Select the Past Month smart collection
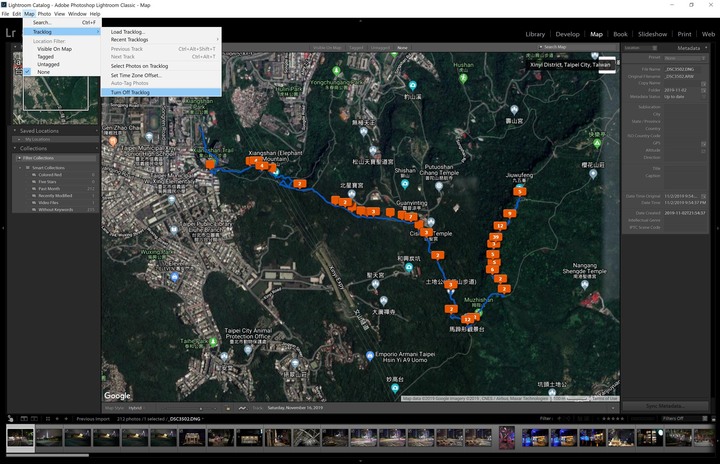 pos(49,189)
